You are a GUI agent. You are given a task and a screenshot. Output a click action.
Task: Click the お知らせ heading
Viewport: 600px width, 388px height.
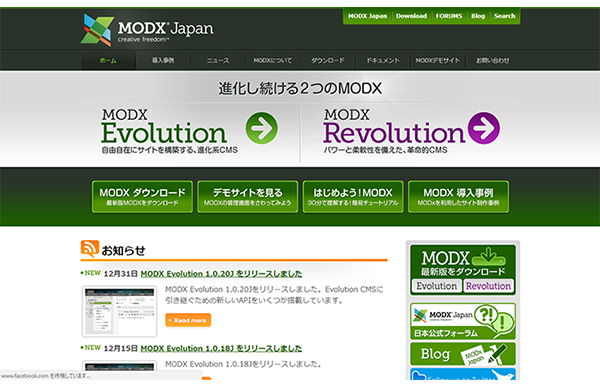(x=123, y=251)
